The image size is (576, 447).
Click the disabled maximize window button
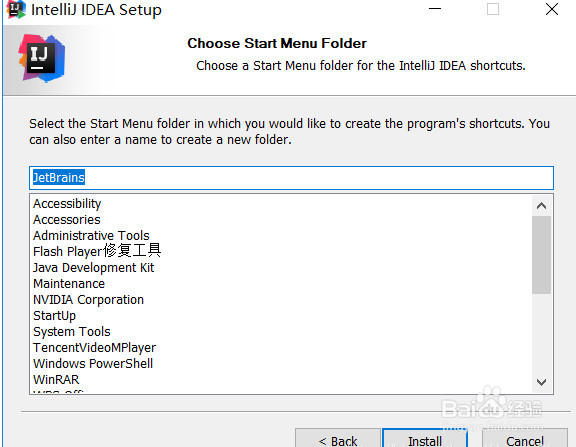coord(493,9)
